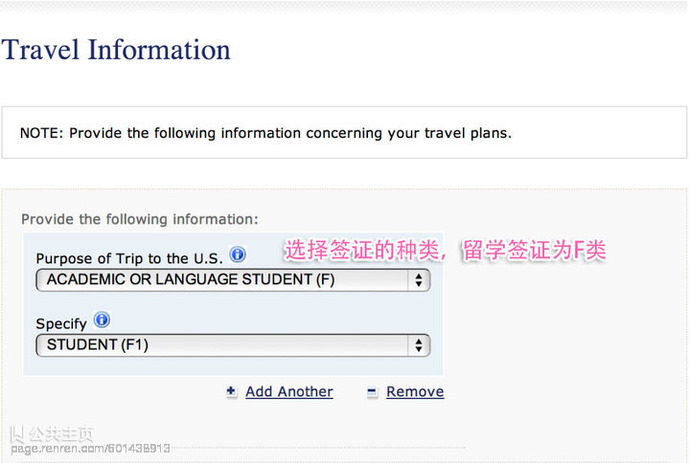This screenshot has width=690, height=463.
Task: Click the minus icon before Remove
Action: tap(372, 391)
